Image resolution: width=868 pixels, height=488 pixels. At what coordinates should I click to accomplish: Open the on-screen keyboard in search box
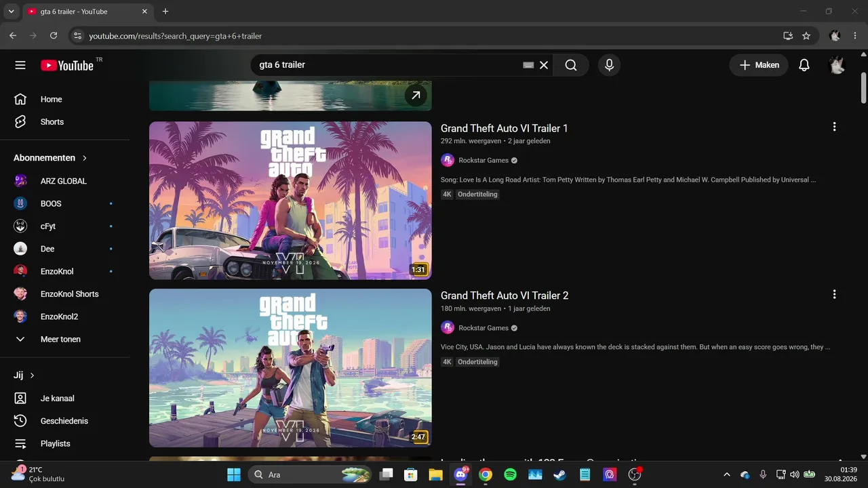[529, 65]
